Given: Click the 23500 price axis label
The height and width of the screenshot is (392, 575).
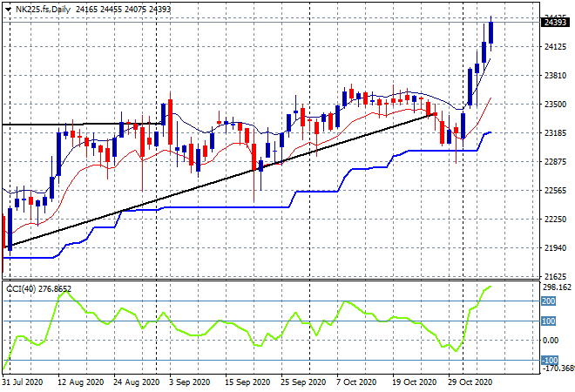Looking at the screenshot, I should 556,105.
